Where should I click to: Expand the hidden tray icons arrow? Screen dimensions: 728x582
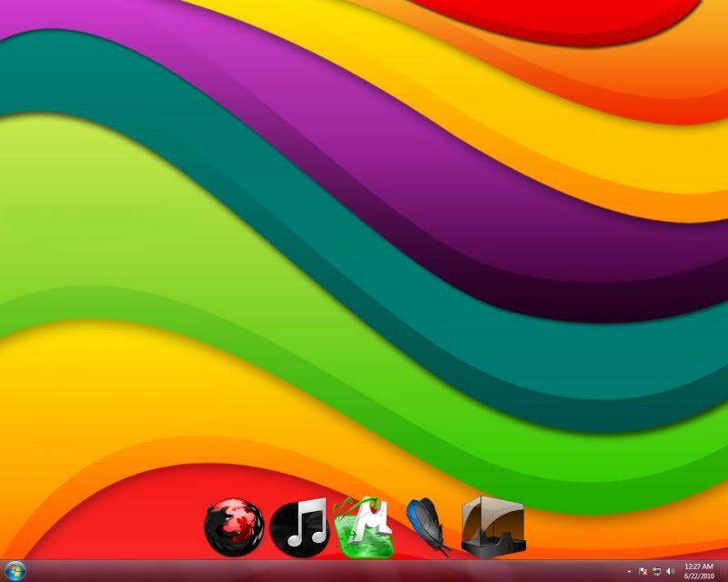[629, 571]
